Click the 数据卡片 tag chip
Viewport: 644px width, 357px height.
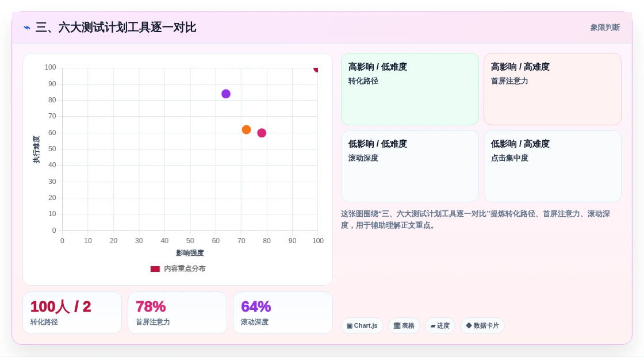(x=482, y=326)
